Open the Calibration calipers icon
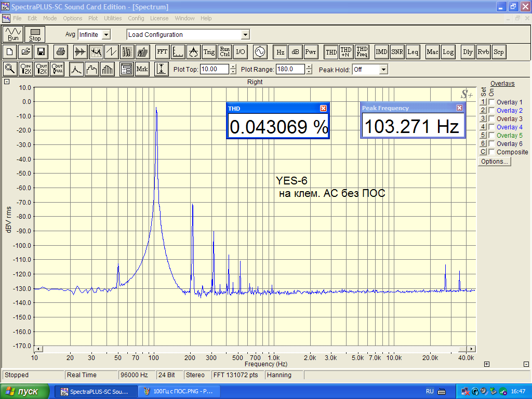The width and height of the screenshot is (532, 399). pyautogui.click(x=193, y=51)
